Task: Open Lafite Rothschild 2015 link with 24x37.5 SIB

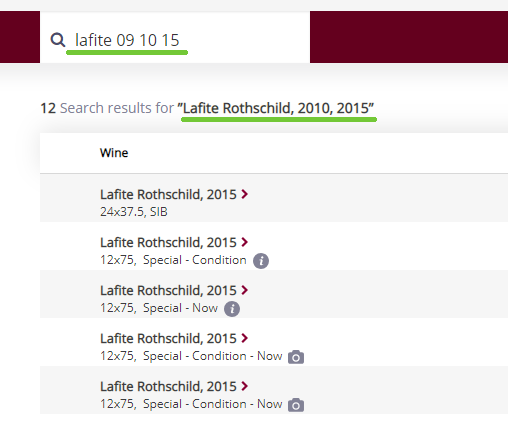Action: click(168, 194)
